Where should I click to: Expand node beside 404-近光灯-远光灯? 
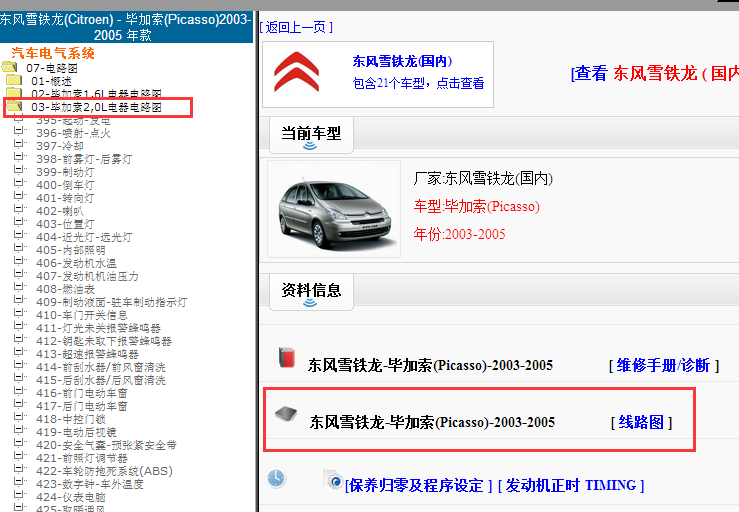coord(19,234)
